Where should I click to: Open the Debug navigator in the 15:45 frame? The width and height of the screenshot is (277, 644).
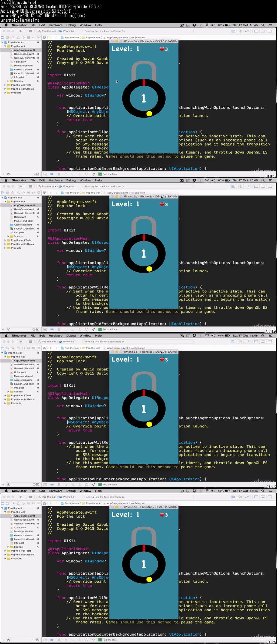(x=28, y=38)
